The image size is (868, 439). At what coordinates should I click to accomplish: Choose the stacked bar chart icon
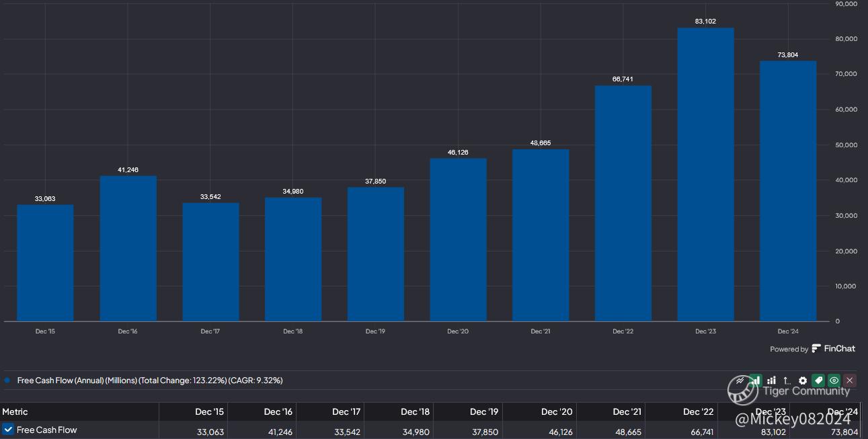pyautogui.click(x=771, y=381)
